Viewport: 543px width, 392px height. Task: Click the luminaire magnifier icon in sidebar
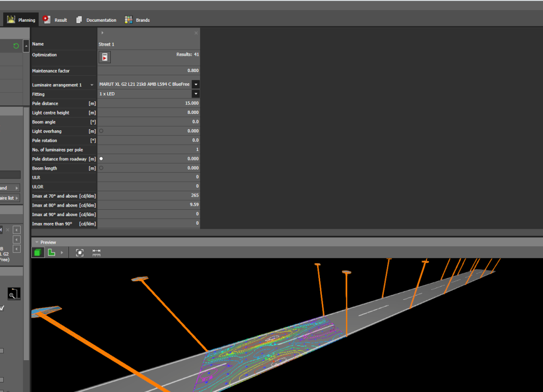pyautogui.click(x=14, y=294)
